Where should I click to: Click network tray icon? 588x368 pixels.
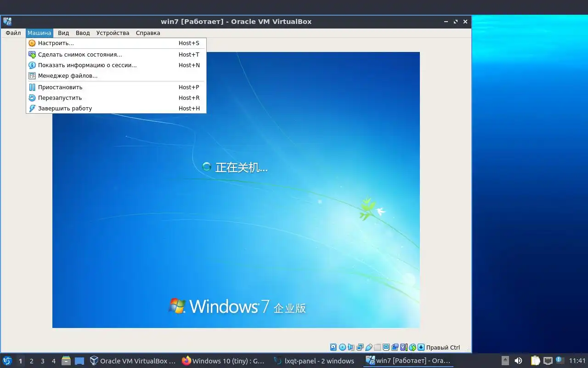click(x=548, y=361)
